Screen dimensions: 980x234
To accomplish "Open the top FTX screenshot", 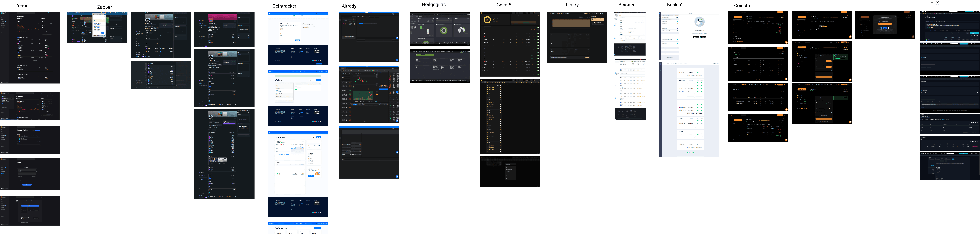I will 950,26.
